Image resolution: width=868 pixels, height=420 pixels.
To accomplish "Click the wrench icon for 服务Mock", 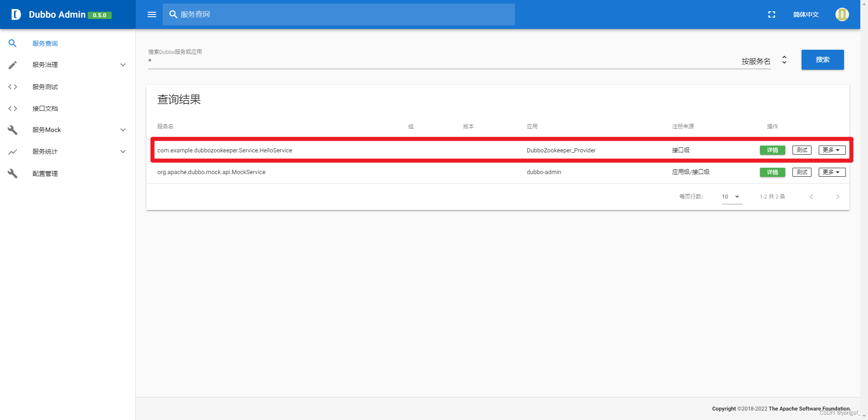I will (13, 130).
